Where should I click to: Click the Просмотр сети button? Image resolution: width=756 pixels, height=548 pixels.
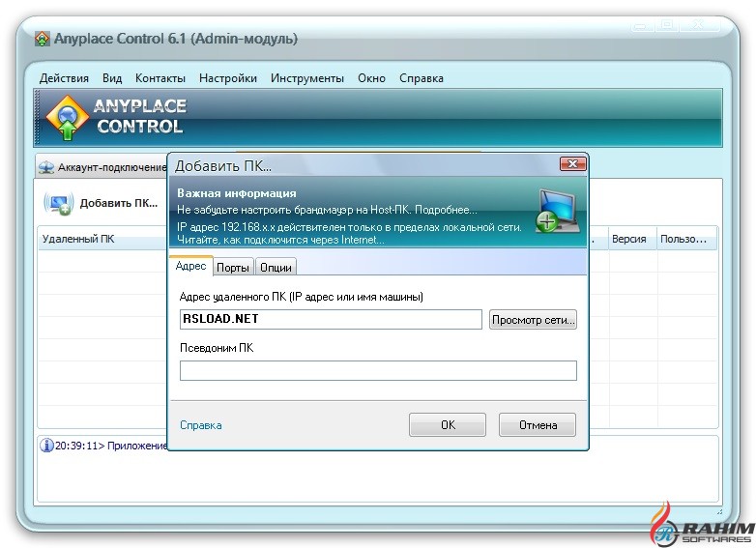point(533,320)
